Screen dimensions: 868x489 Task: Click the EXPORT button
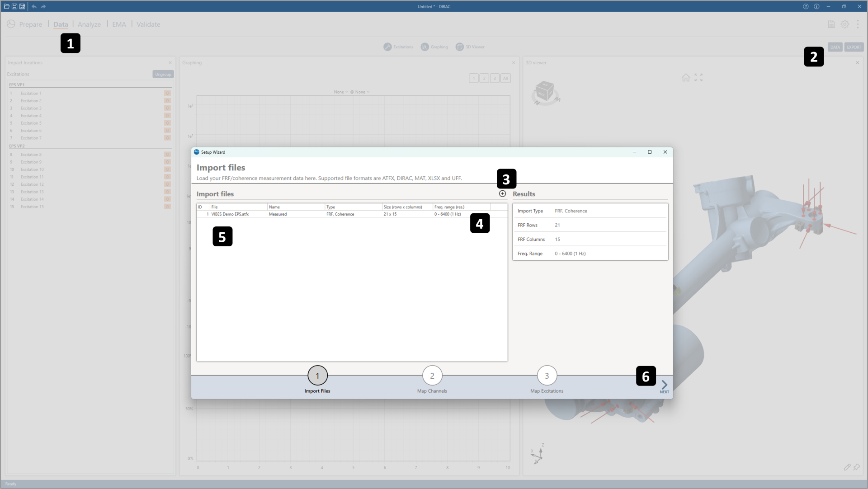tap(854, 47)
